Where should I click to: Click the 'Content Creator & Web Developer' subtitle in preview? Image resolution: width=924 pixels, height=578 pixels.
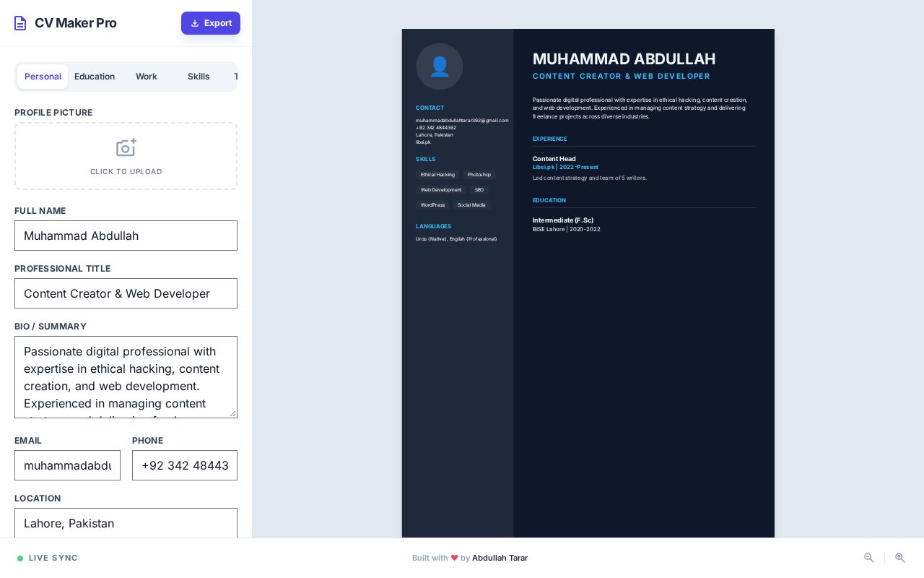[622, 77]
